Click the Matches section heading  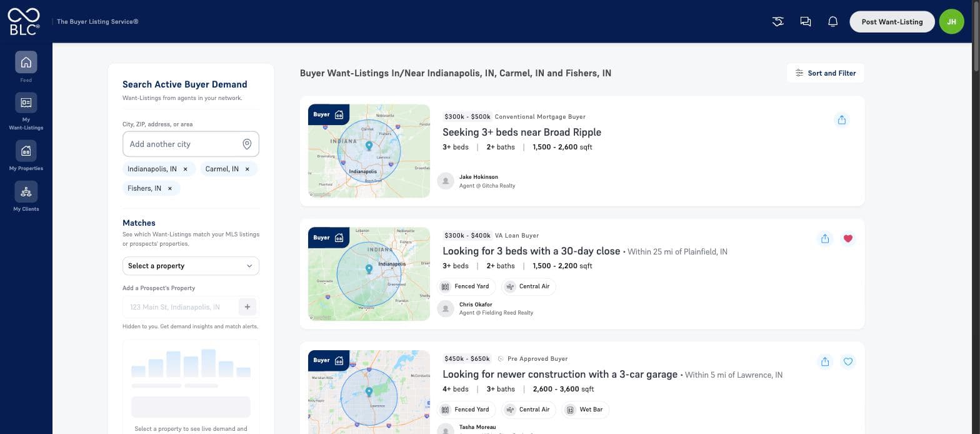point(139,223)
